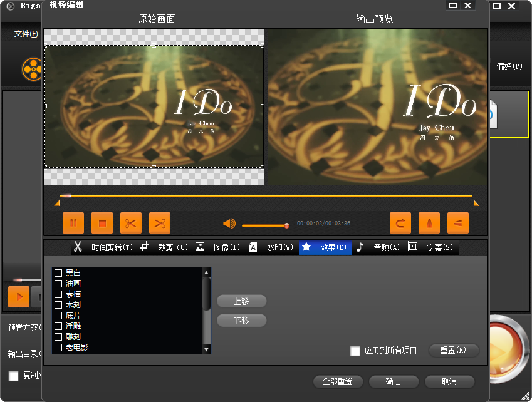532x402 pixels.
Task: Click the vertical flip icon
Action: pos(458,223)
